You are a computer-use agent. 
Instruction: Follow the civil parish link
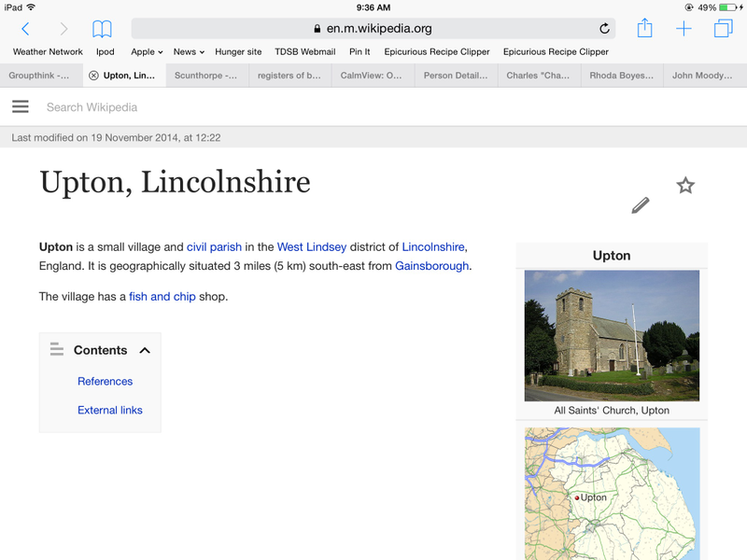pyautogui.click(x=214, y=246)
